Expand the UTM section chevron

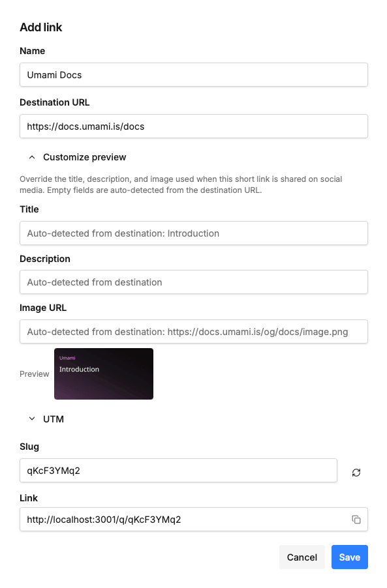click(x=32, y=419)
